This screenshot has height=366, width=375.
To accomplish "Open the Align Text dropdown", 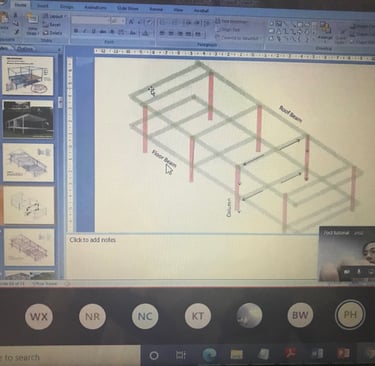I will pos(229,30).
